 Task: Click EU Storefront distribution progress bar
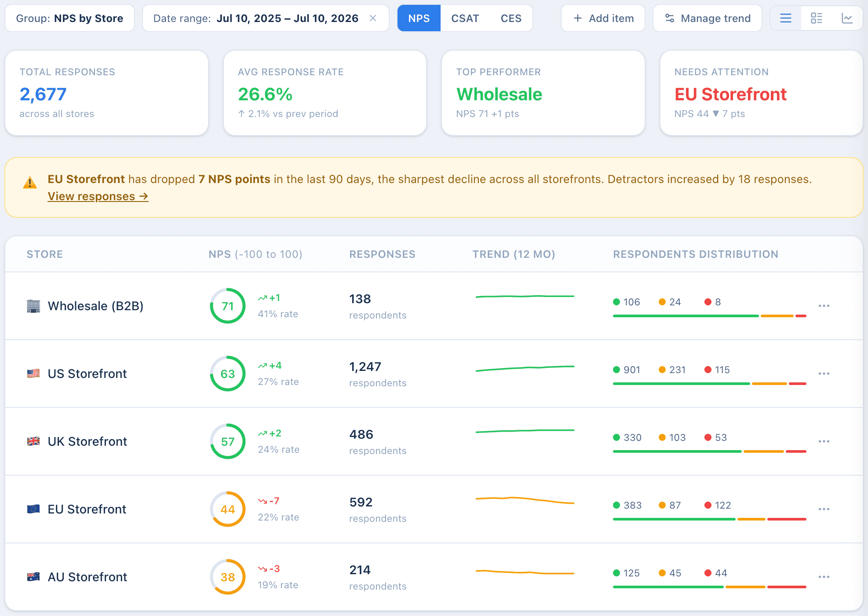[710, 519]
